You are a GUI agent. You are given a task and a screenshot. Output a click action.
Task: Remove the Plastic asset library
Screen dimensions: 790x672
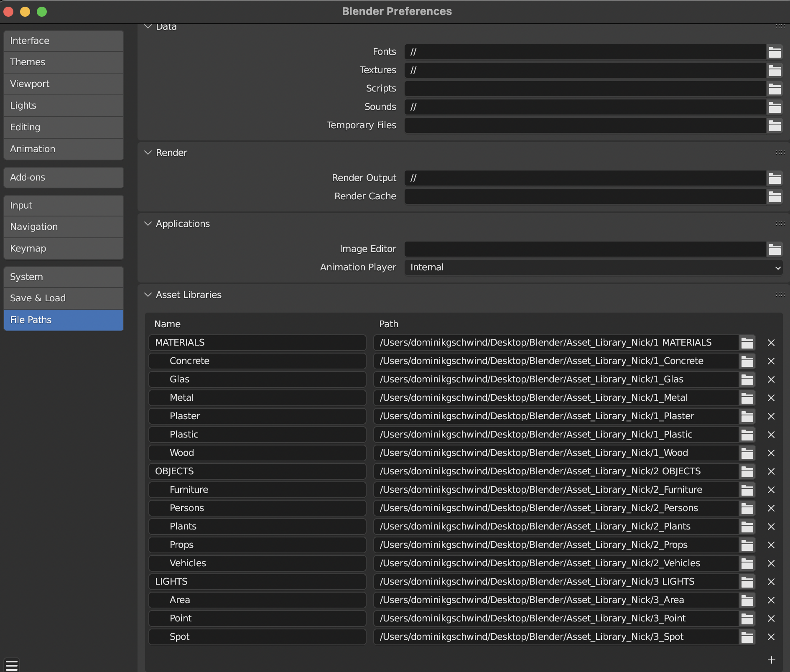coord(771,435)
